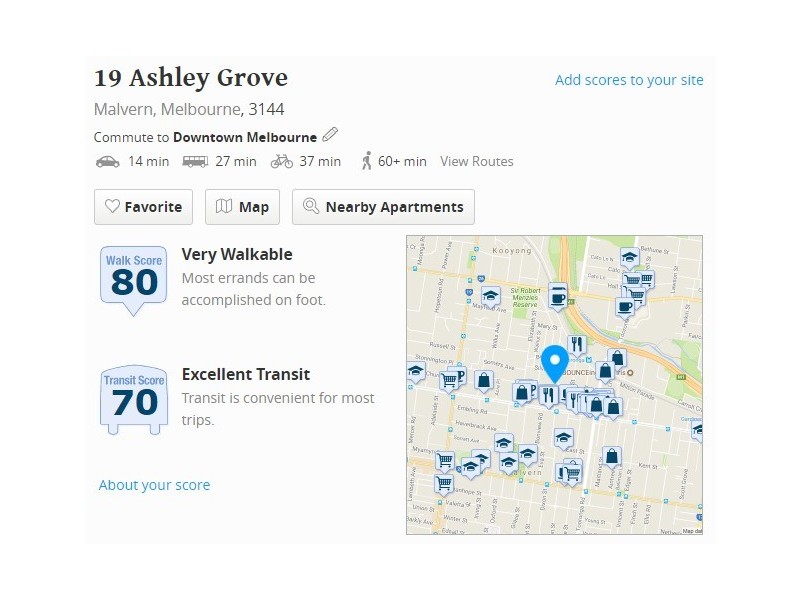Click the walking commute icon showing 60+ min

coord(367,160)
